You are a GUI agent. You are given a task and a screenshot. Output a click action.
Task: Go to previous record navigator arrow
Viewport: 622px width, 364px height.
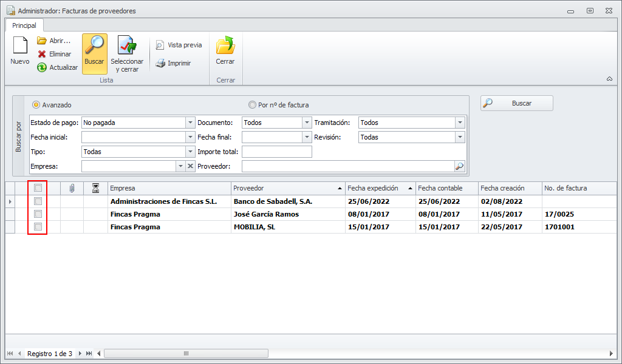point(19,353)
